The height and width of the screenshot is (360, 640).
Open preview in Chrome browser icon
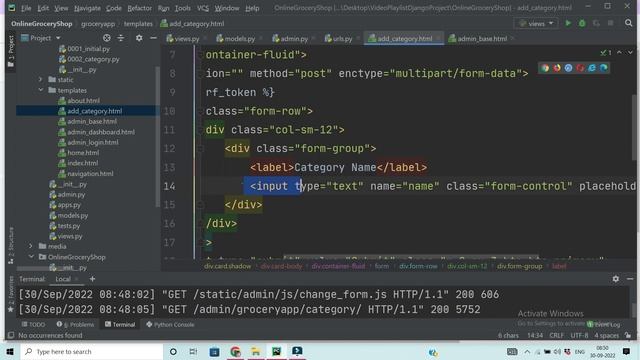point(545,68)
